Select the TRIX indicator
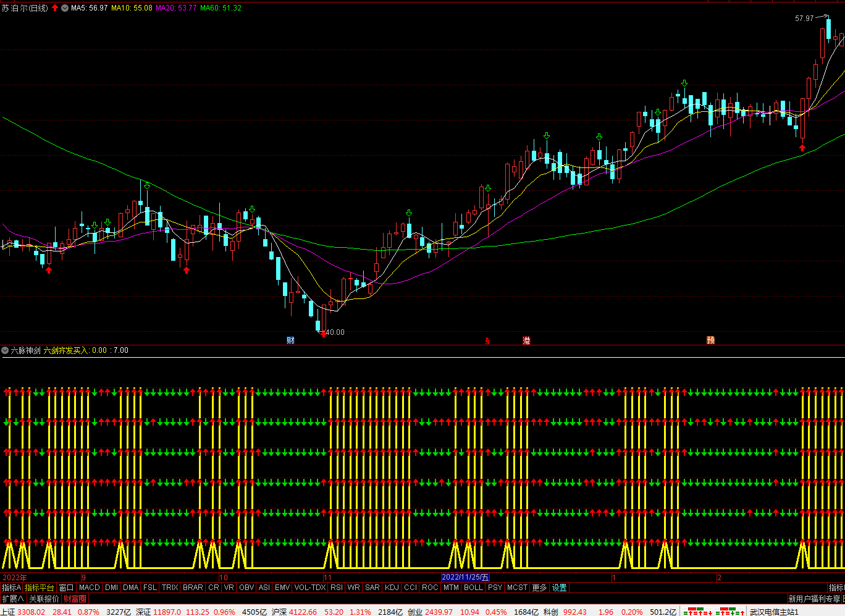Screen dimensions: 845x616 170,588
